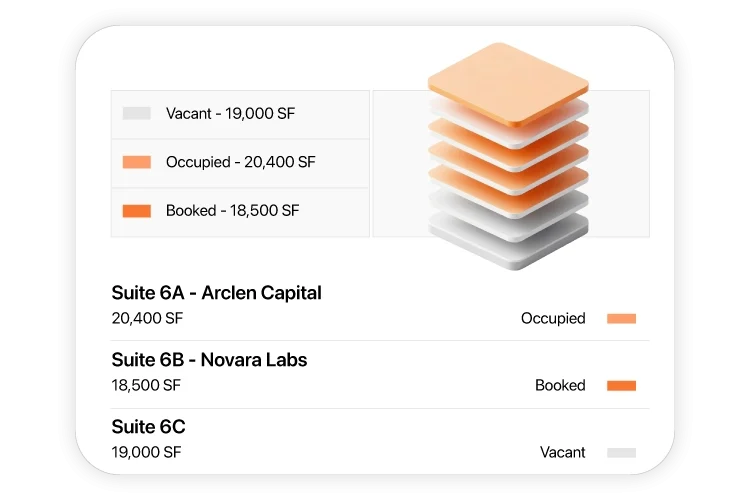Image resolution: width=750 pixels, height=500 pixels.
Task: Open the Suite 6C listing
Action: [149, 427]
